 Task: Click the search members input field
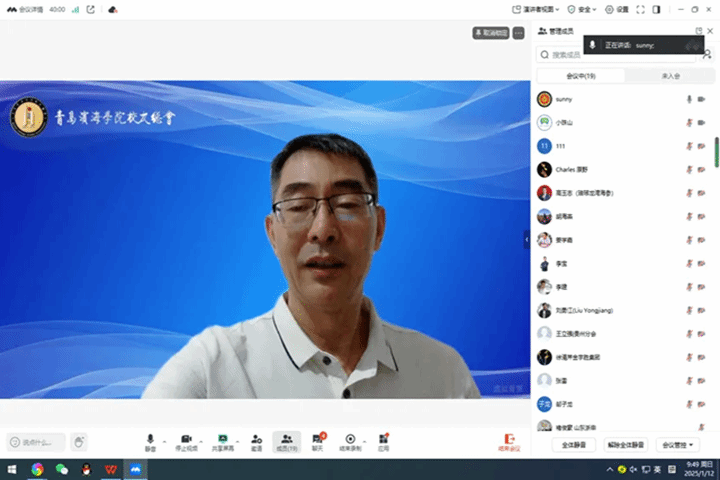[x=616, y=55]
